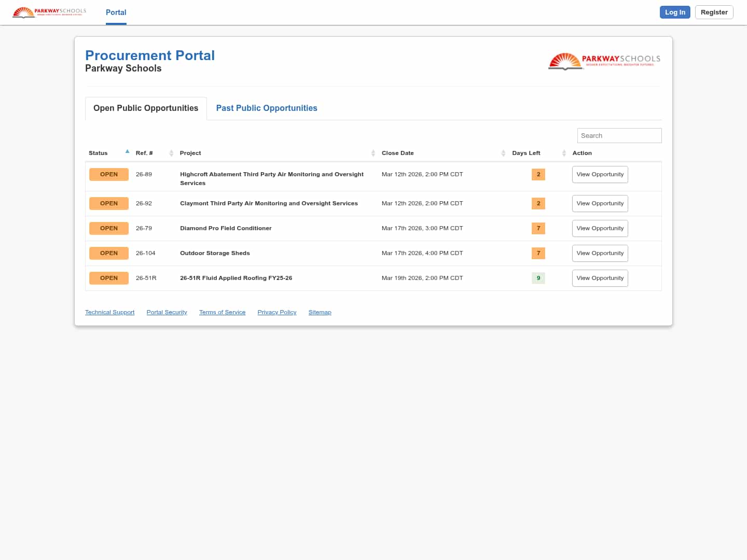Open the Portal navigation item

pyautogui.click(x=116, y=12)
